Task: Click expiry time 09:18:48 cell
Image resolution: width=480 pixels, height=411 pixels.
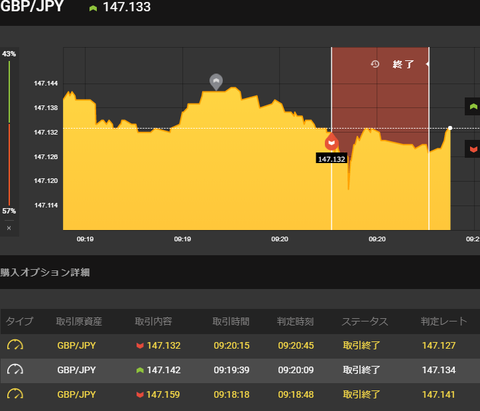Action: 296,395
